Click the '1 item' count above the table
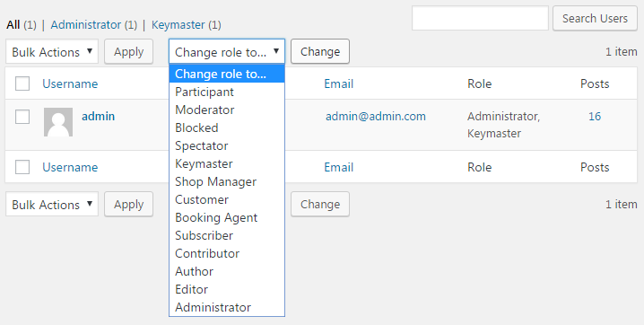Viewport: 644px width, 325px height. pyautogui.click(x=621, y=52)
